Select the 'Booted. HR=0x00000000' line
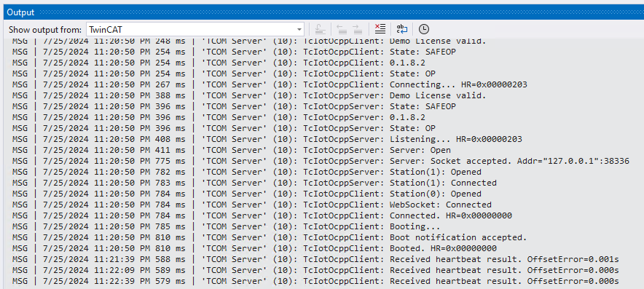 pyautogui.click(x=255, y=248)
